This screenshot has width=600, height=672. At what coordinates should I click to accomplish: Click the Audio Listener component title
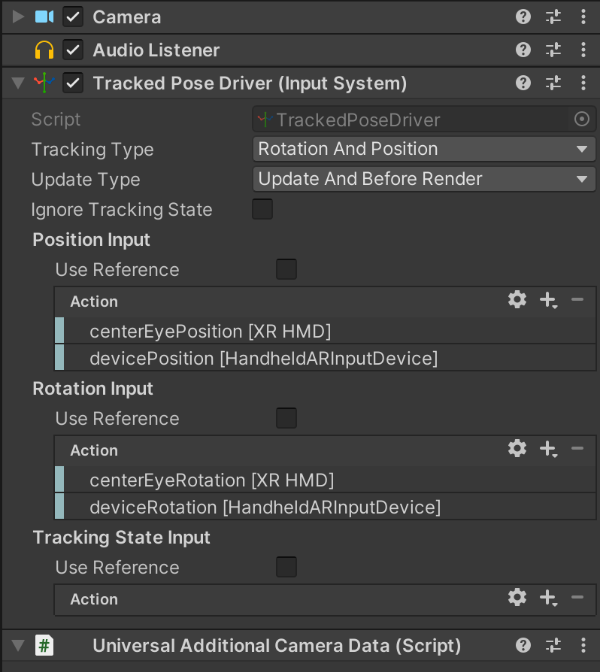coord(156,50)
